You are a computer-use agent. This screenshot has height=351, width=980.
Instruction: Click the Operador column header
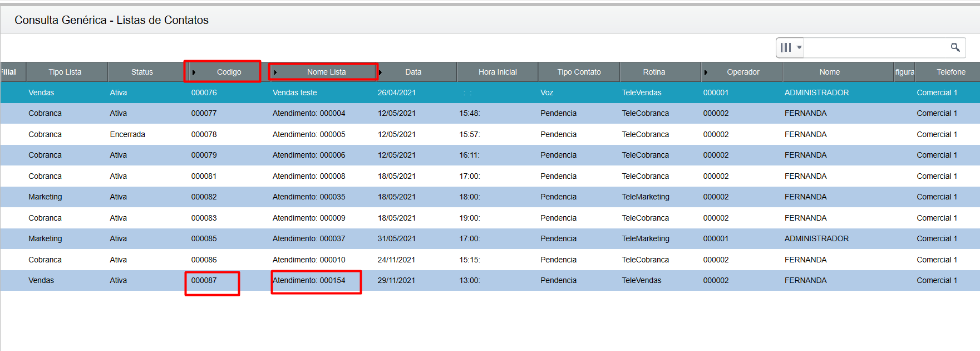743,72
